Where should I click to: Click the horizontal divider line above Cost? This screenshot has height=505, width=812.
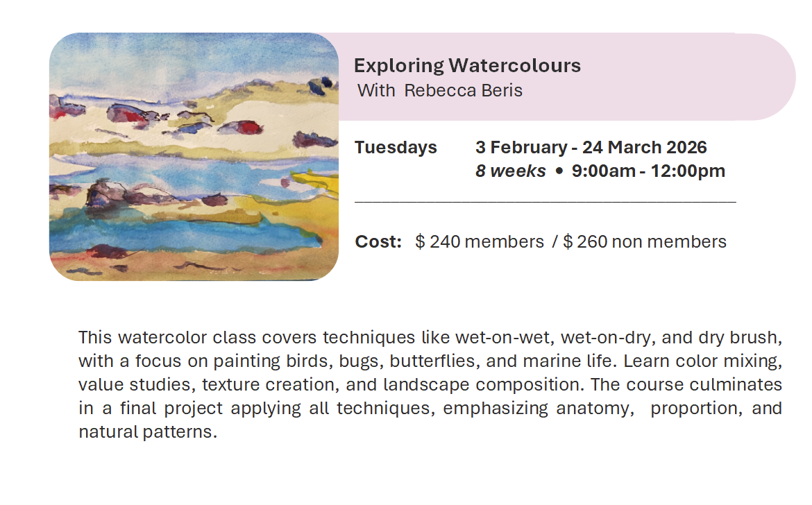[x=545, y=202]
